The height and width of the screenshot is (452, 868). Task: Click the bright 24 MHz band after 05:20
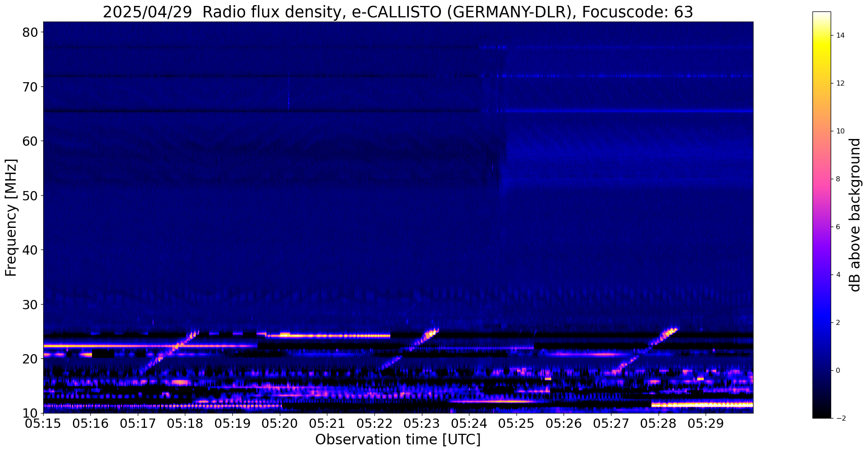point(328,336)
